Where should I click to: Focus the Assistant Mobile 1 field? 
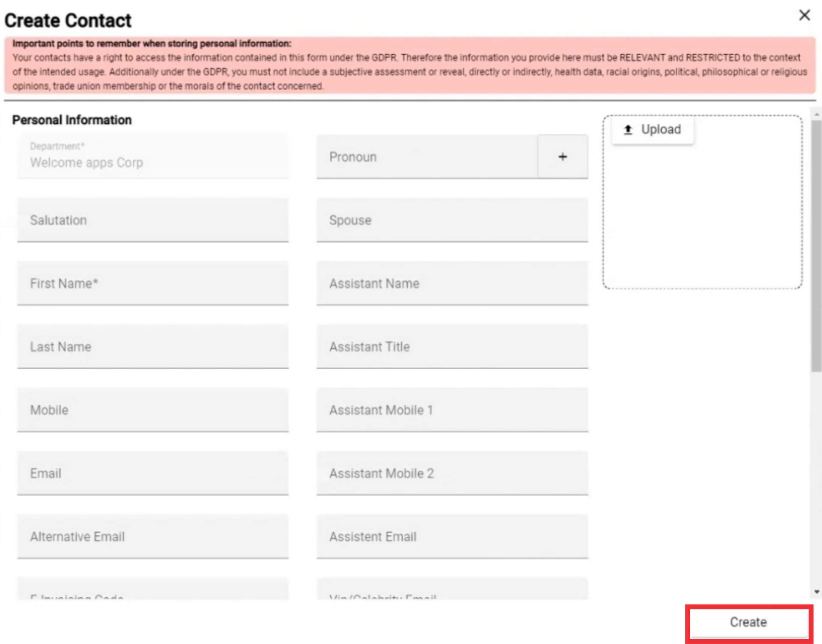point(452,410)
